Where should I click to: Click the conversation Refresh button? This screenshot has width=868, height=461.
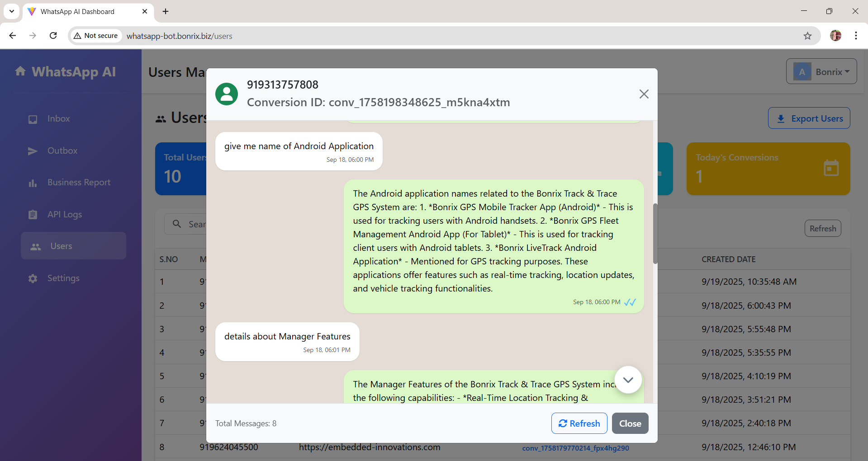[x=579, y=423]
